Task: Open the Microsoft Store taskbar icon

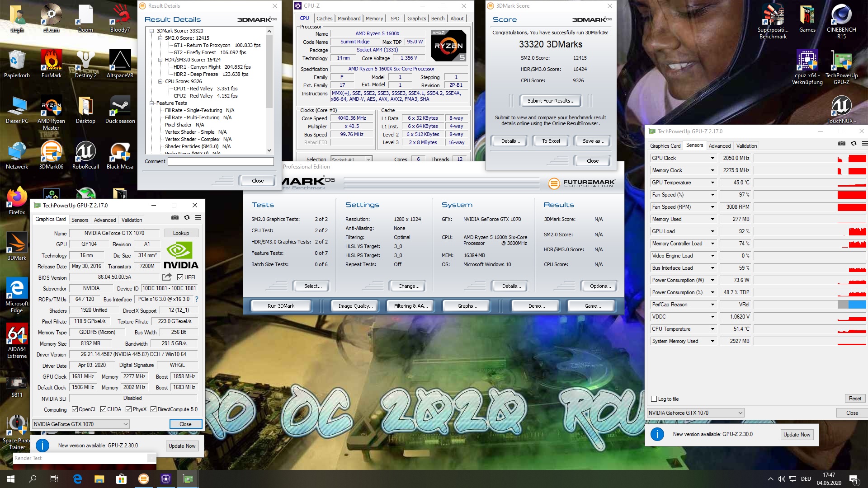Action: [x=121, y=479]
